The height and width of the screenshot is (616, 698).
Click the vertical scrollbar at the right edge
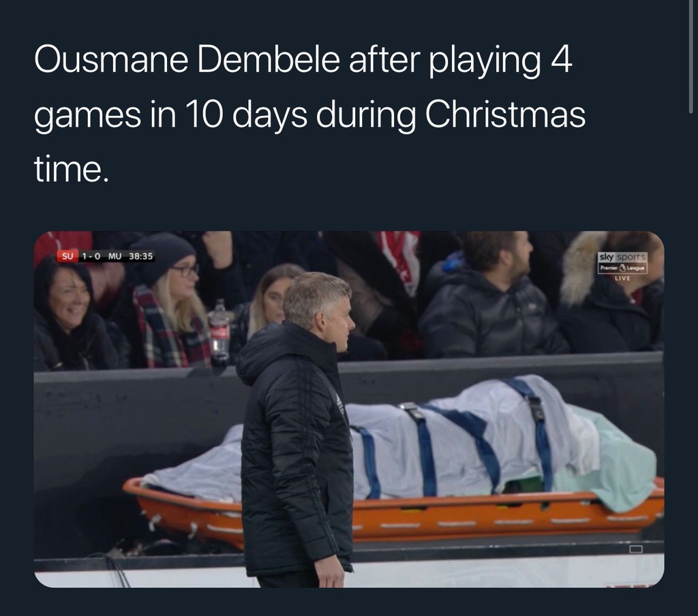[691, 57]
